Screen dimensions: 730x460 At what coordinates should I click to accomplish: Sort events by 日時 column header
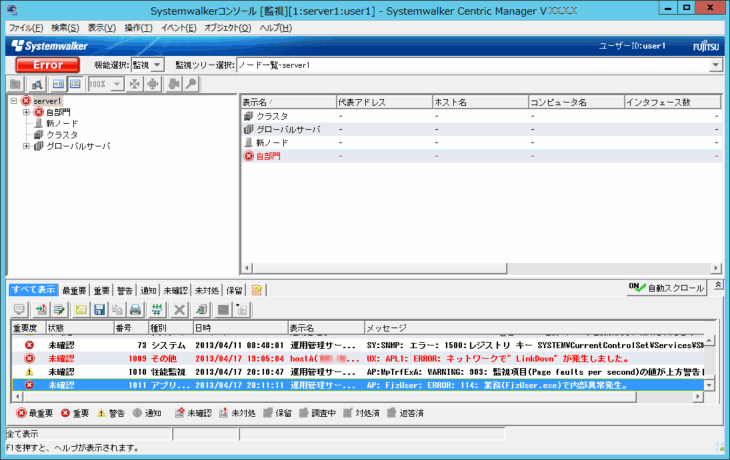[240, 328]
